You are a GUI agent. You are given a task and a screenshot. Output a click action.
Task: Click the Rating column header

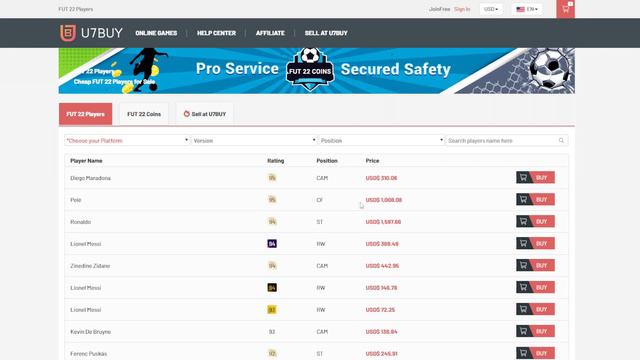coord(276,161)
